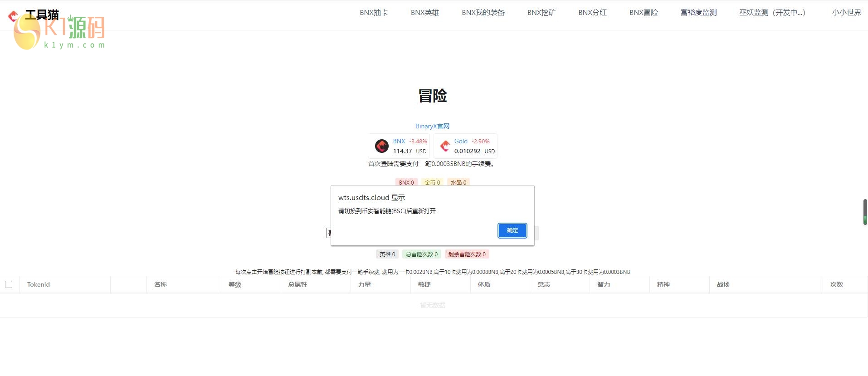Click the 冒险 page heading
The width and height of the screenshot is (868, 376).
(x=433, y=96)
